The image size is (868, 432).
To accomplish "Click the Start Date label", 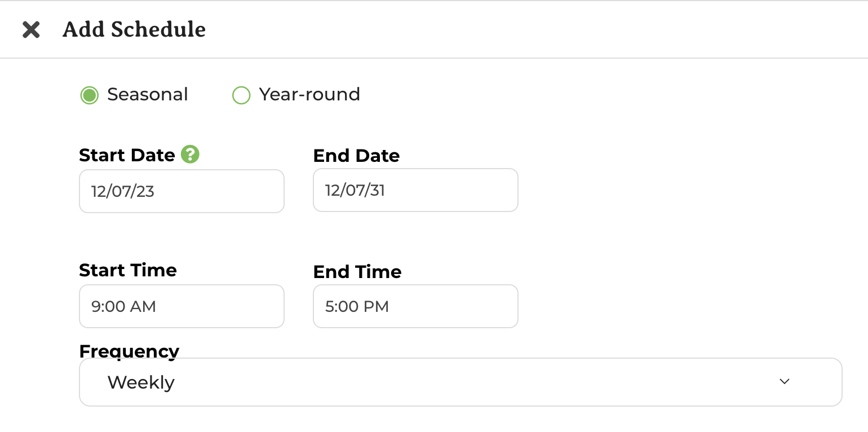I will point(127,155).
